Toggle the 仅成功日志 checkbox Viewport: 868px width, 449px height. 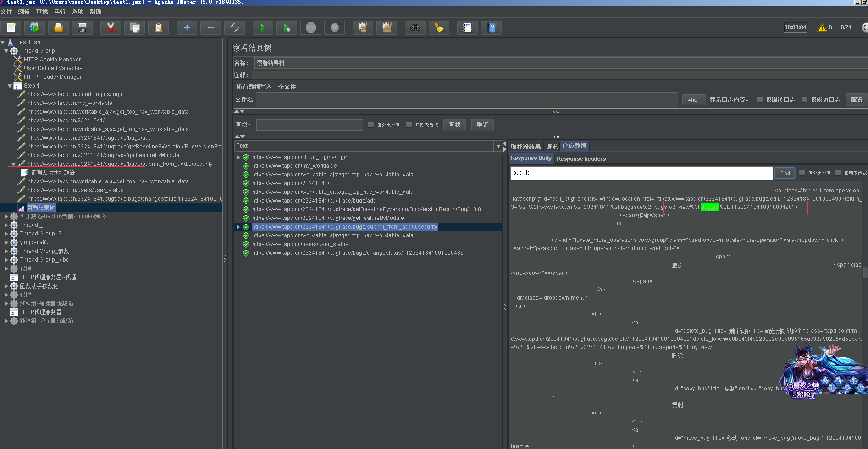coord(804,99)
